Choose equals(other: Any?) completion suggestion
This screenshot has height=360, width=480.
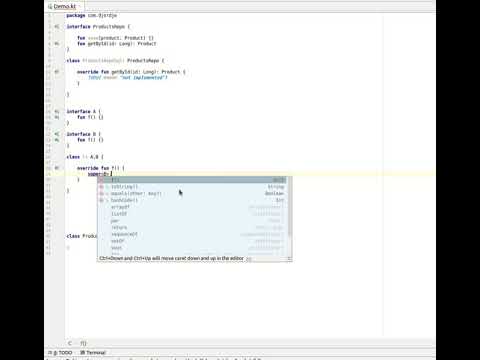(x=192, y=193)
